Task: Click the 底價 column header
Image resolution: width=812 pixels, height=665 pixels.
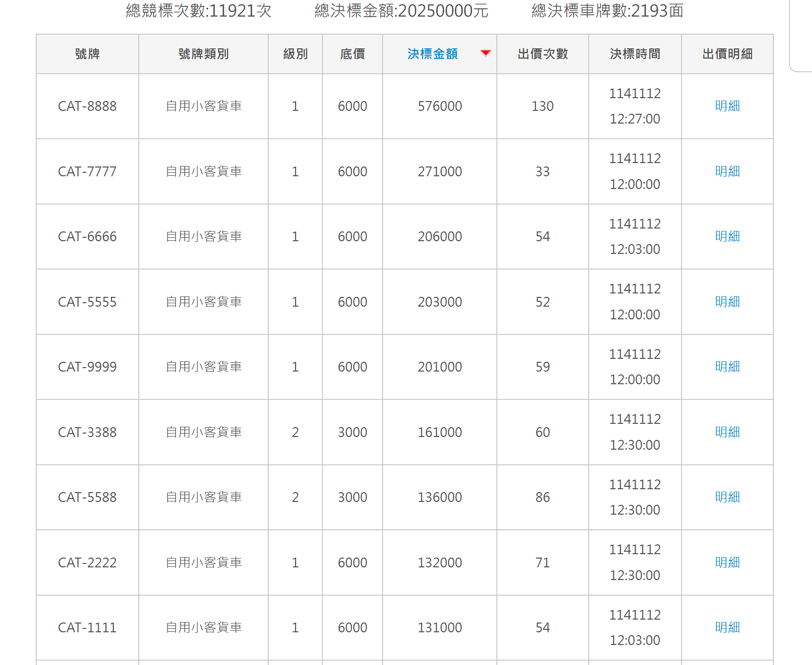Action: click(352, 54)
